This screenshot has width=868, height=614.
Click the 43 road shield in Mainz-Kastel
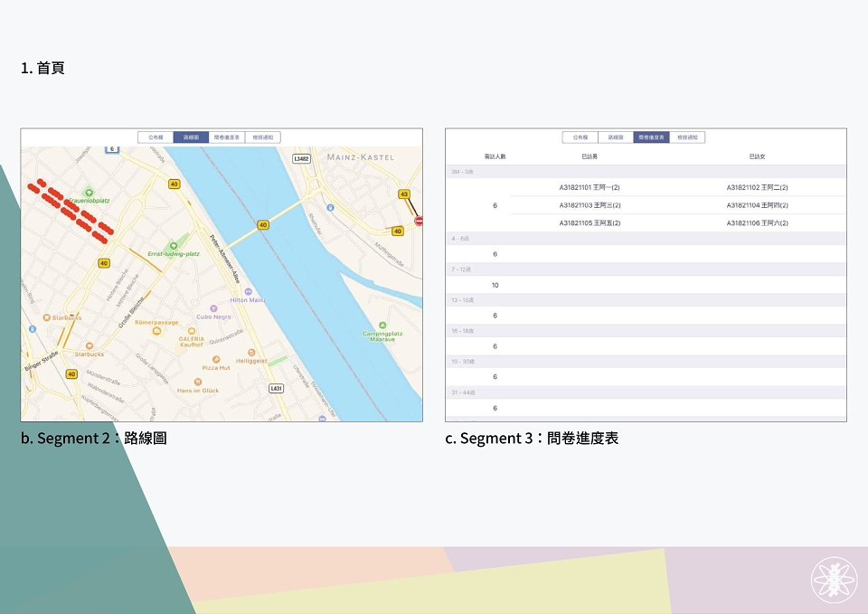[x=404, y=194]
